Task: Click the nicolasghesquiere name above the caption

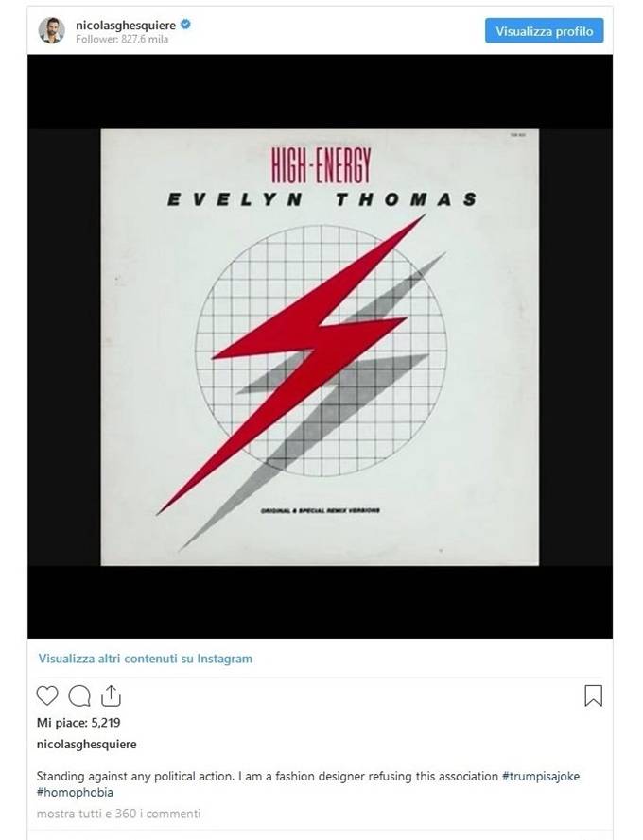Action: (x=86, y=745)
